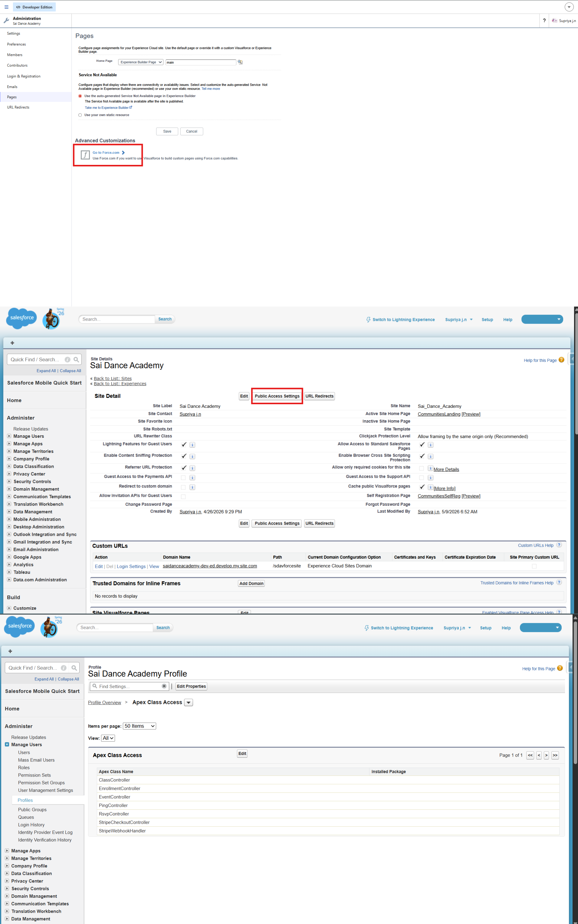Viewport: 578px width, 924px height.
Task: Toggle Redirect to custom domain checkbox
Action: point(183,487)
